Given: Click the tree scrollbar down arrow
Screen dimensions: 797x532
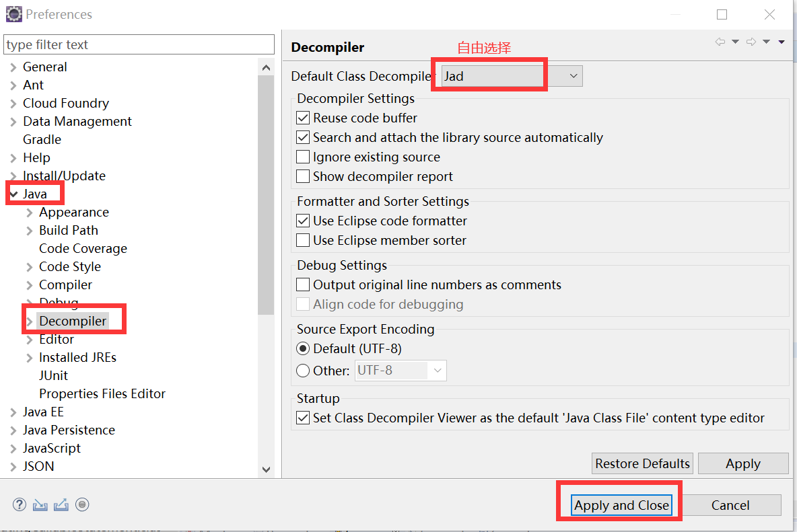Looking at the screenshot, I should pos(266,469).
